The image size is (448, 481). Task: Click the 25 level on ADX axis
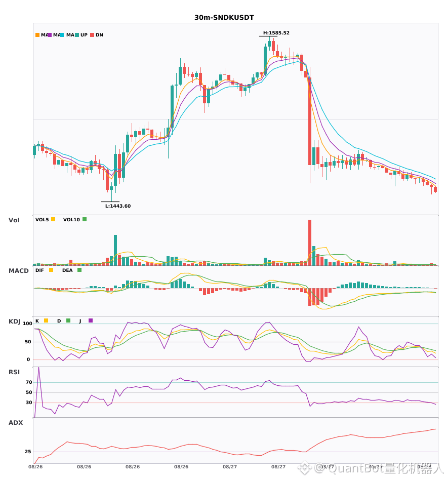tap(28, 452)
